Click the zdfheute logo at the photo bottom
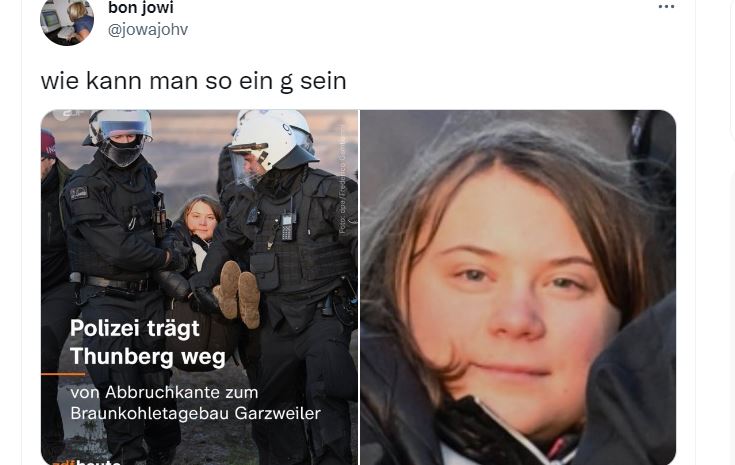Image resolution: width=735 pixels, height=465 pixels. point(86,462)
